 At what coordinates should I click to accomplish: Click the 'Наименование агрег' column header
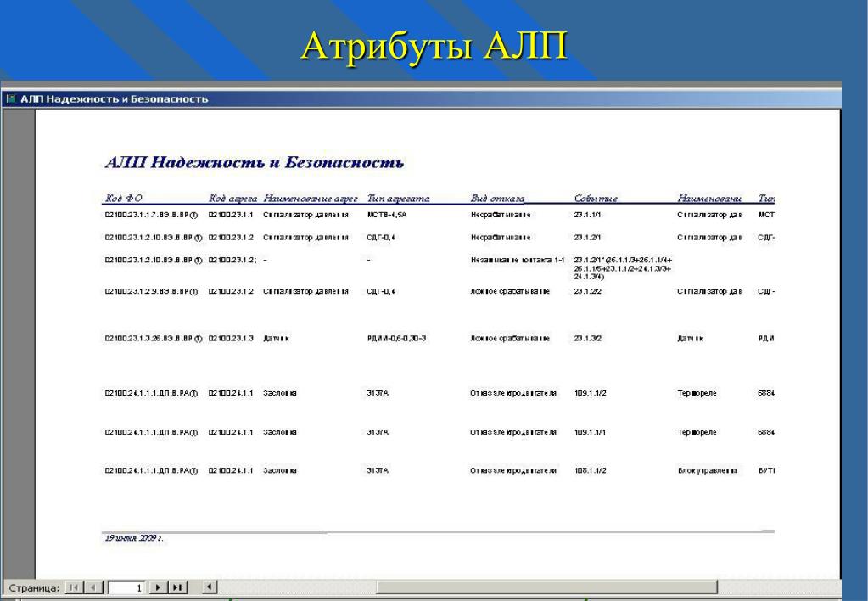(311, 199)
